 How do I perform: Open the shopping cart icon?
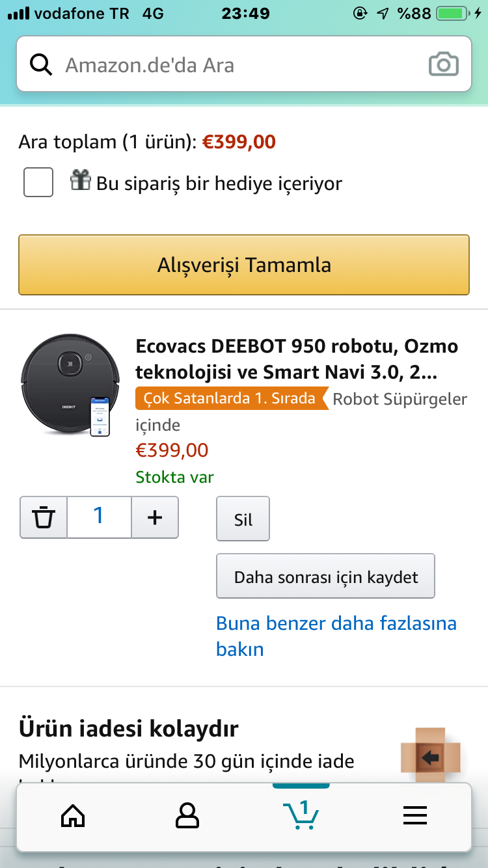coord(301,815)
